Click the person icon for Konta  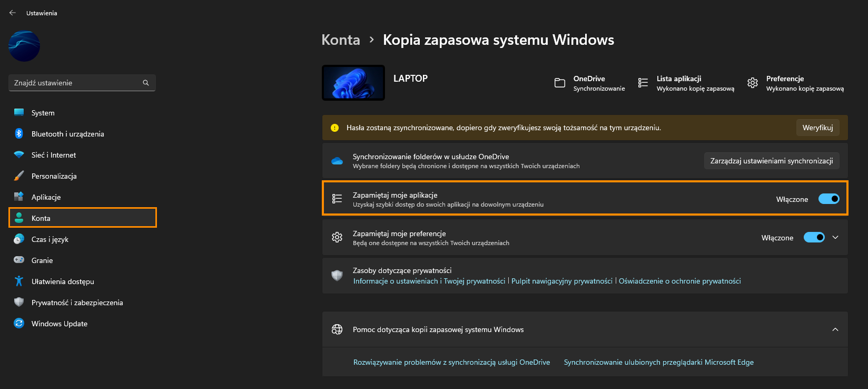(19, 218)
